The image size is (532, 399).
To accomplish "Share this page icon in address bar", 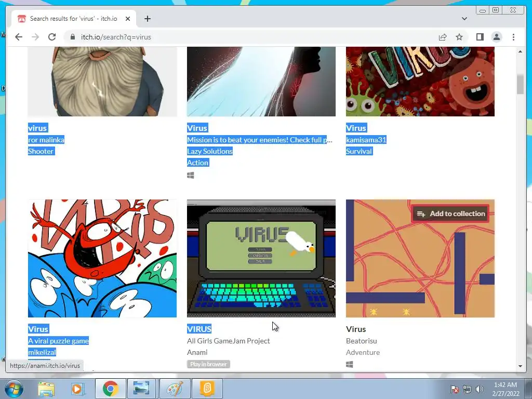I will (443, 37).
